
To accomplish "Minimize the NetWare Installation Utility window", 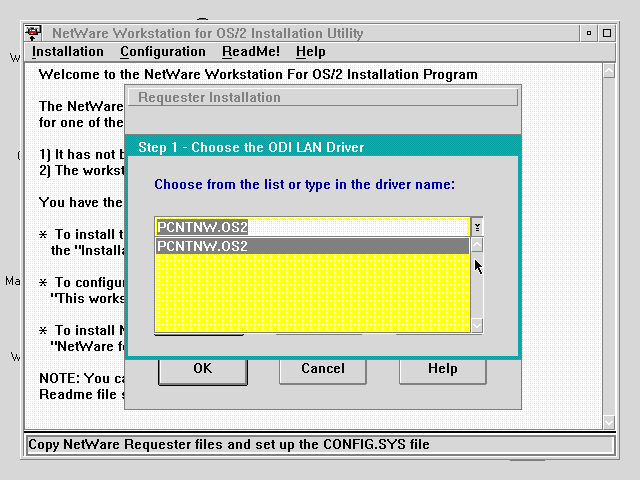I will (589, 33).
